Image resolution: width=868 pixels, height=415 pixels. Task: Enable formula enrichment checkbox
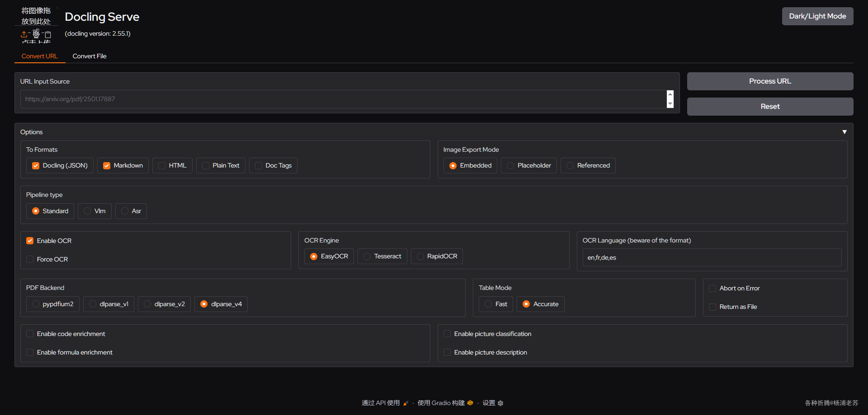point(30,352)
